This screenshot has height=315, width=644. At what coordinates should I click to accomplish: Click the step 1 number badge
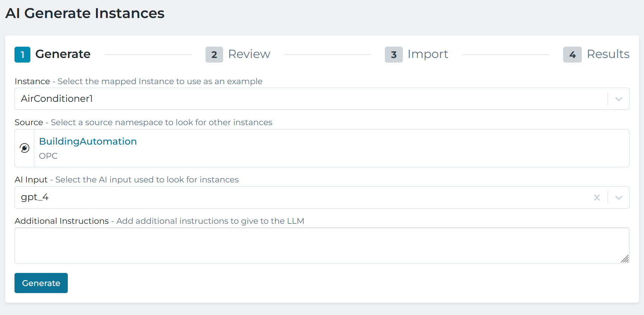(x=22, y=55)
